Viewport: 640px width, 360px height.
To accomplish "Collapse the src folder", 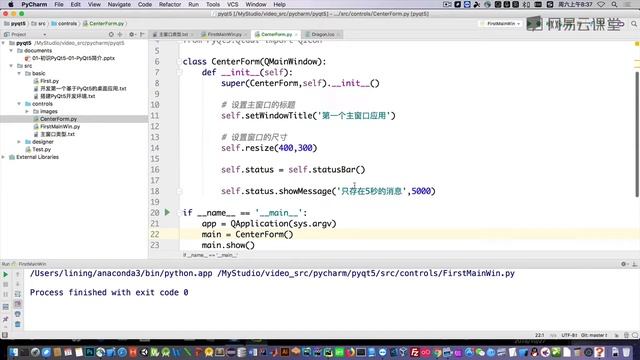I will (11, 66).
